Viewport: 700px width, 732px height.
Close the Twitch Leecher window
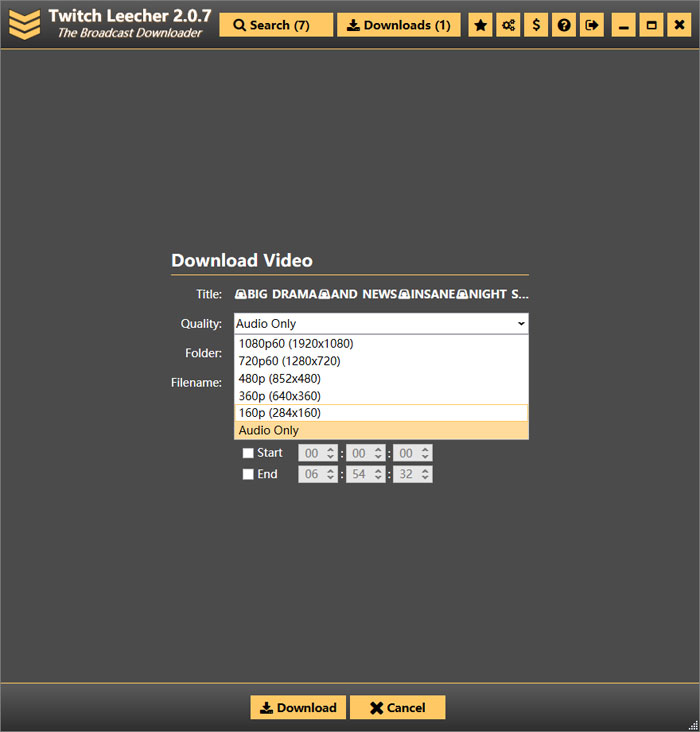(x=679, y=25)
